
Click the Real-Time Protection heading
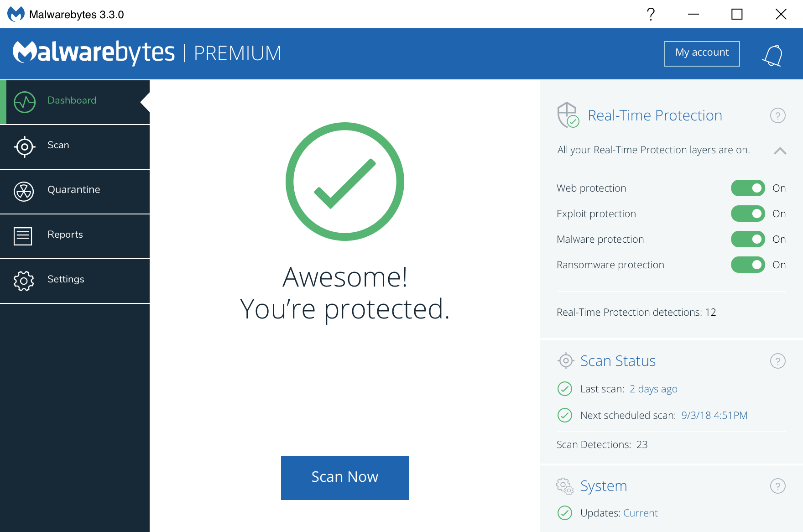[x=655, y=115]
